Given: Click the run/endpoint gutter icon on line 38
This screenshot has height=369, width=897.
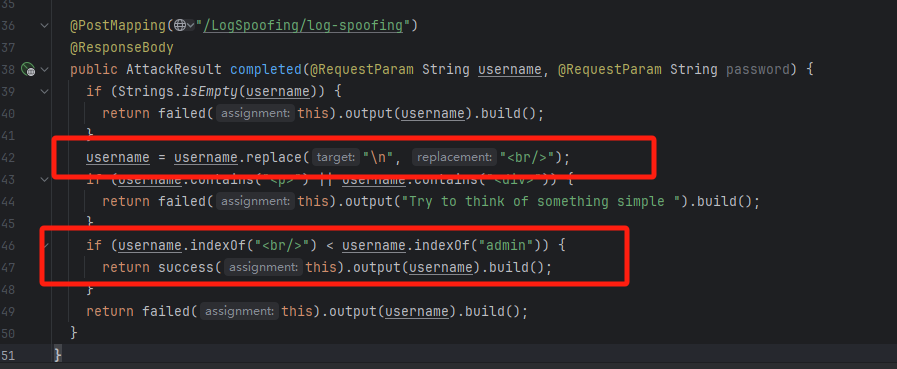Looking at the screenshot, I should click(x=27, y=70).
